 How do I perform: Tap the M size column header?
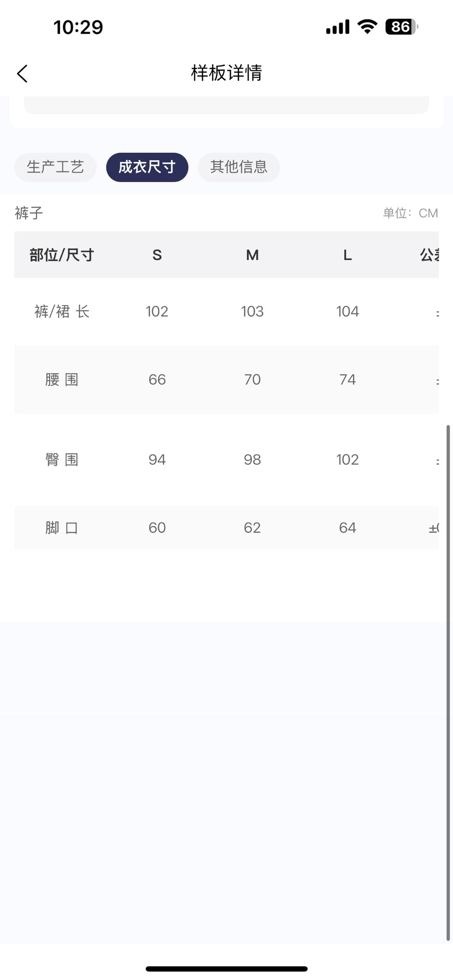[252, 255]
